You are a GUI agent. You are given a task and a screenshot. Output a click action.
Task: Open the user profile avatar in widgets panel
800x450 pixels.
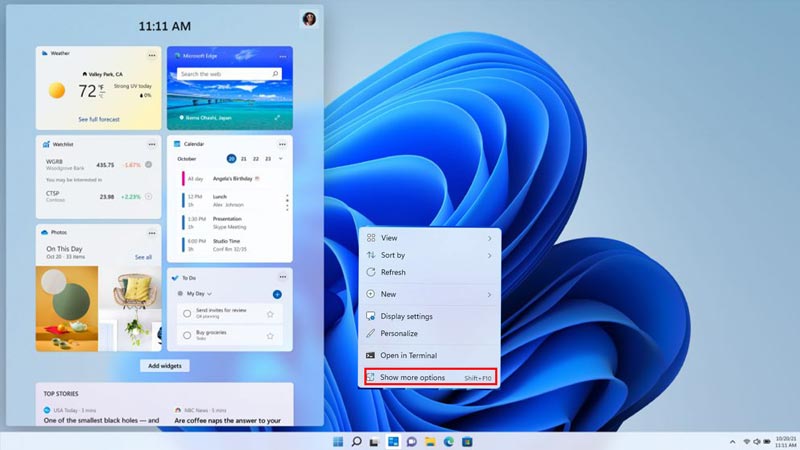[309, 19]
